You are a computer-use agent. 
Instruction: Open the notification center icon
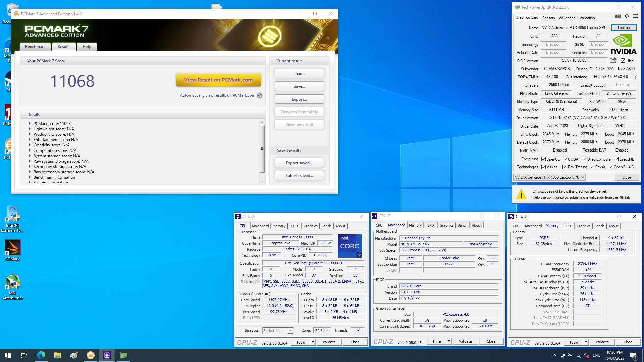point(634,355)
